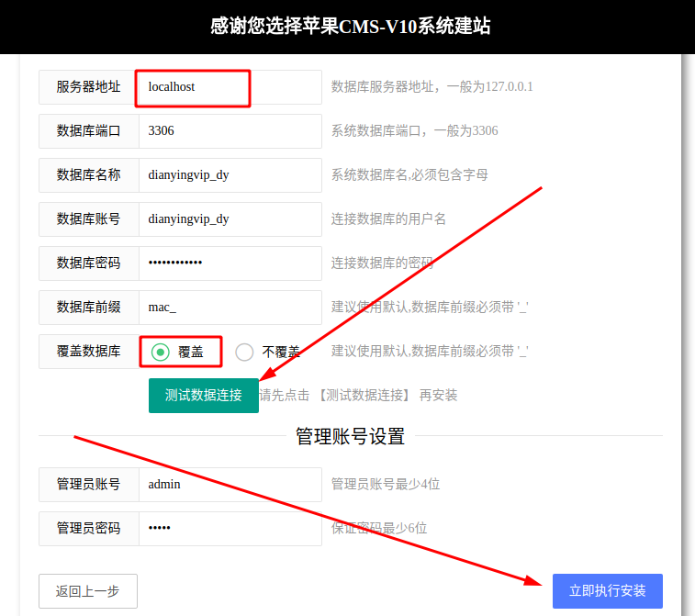Click the 数据库密码 label
The height and width of the screenshot is (616, 695).
[89, 263]
